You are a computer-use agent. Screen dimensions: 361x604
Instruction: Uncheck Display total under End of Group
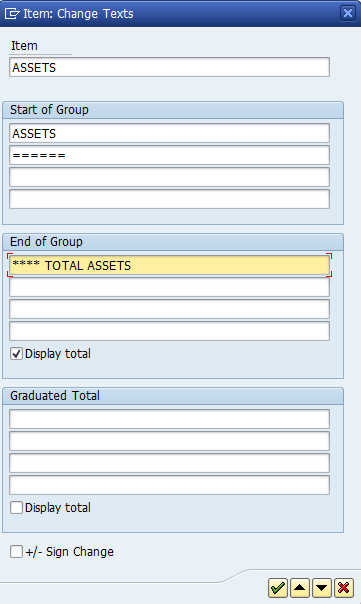point(16,354)
